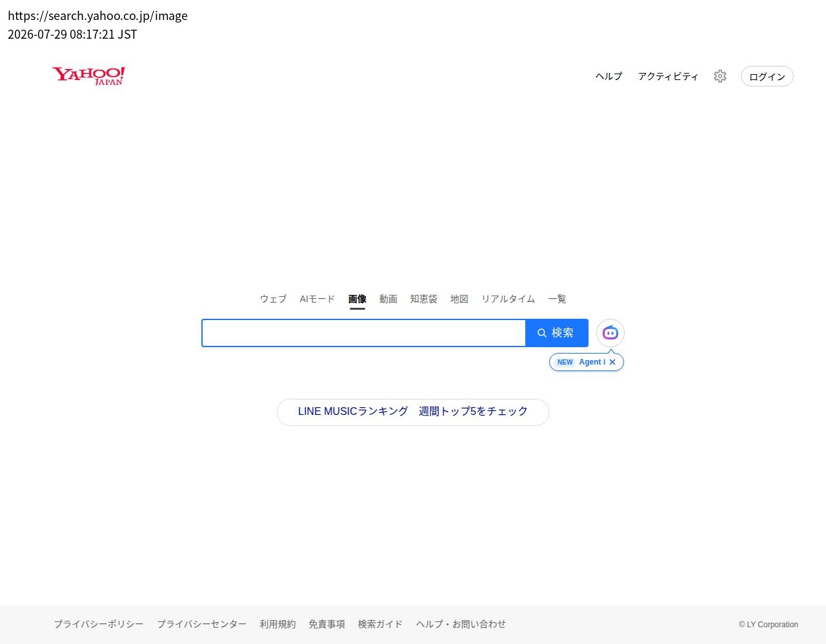Open プライバシーポリシー footer link
Screen dimensions: 826x644
[99, 624]
